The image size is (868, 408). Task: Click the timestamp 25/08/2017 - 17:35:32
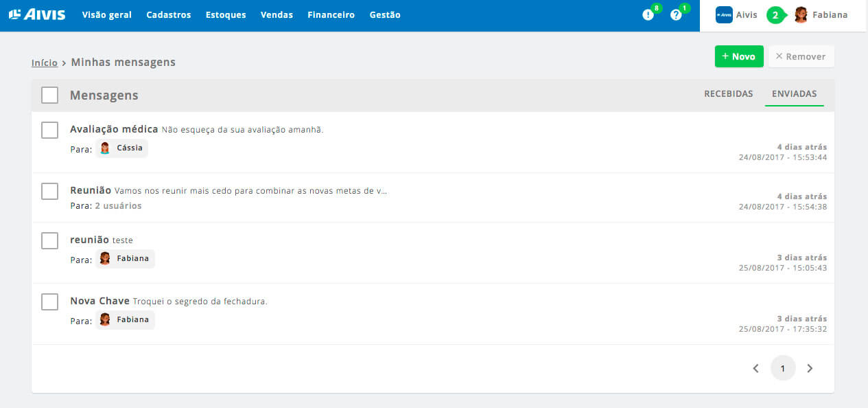click(783, 329)
